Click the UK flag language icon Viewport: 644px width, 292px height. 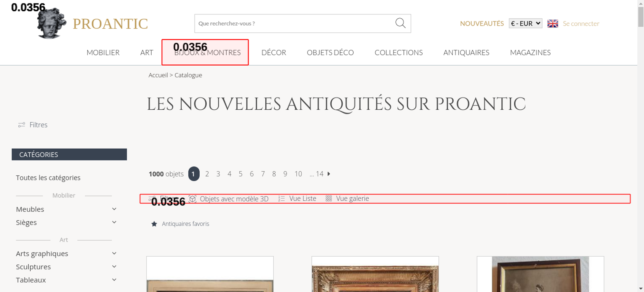553,23
